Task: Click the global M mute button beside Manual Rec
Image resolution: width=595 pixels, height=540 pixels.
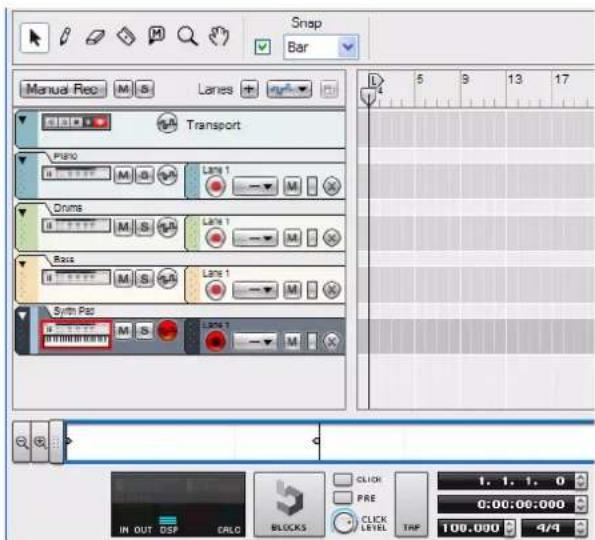Action: pos(123,90)
